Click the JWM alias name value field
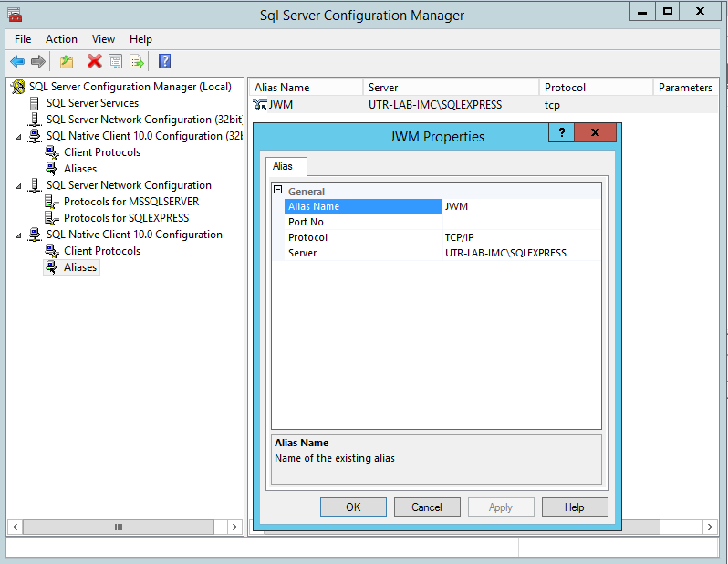The height and width of the screenshot is (564, 728). (x=522, y=206)
